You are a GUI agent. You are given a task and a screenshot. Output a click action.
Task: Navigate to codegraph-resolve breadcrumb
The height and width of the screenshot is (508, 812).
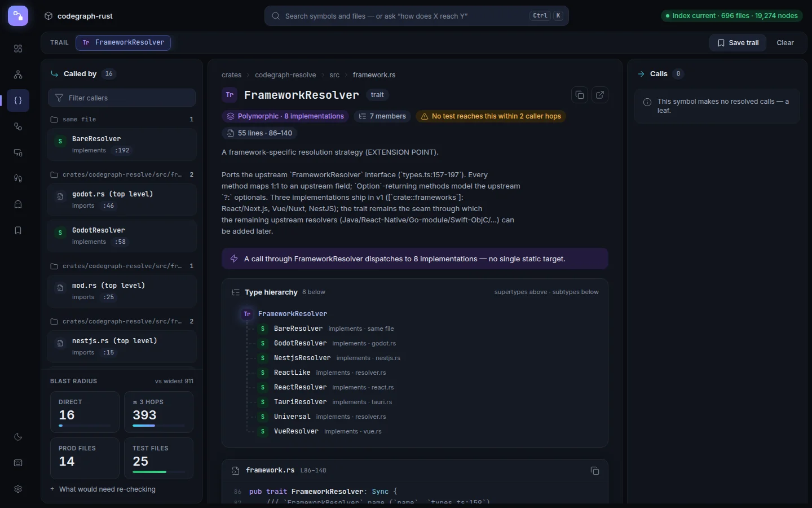285,75
